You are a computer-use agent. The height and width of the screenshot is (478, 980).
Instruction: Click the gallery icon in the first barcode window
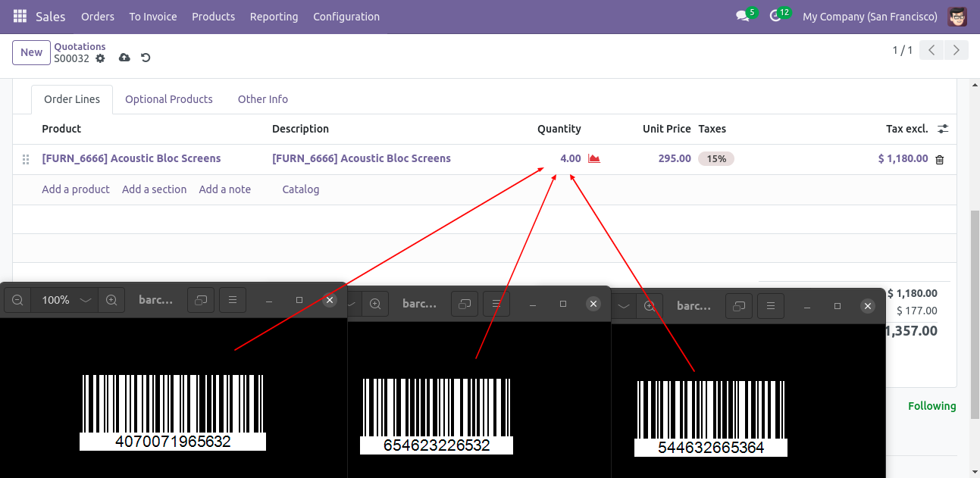tap(201, 301)
